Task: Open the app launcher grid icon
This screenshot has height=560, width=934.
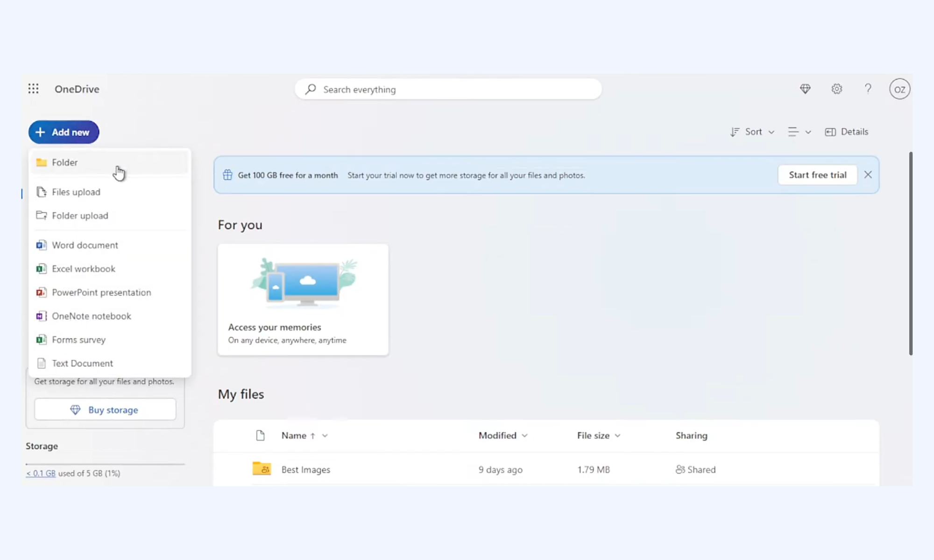Action: click(x=33, y=89)
